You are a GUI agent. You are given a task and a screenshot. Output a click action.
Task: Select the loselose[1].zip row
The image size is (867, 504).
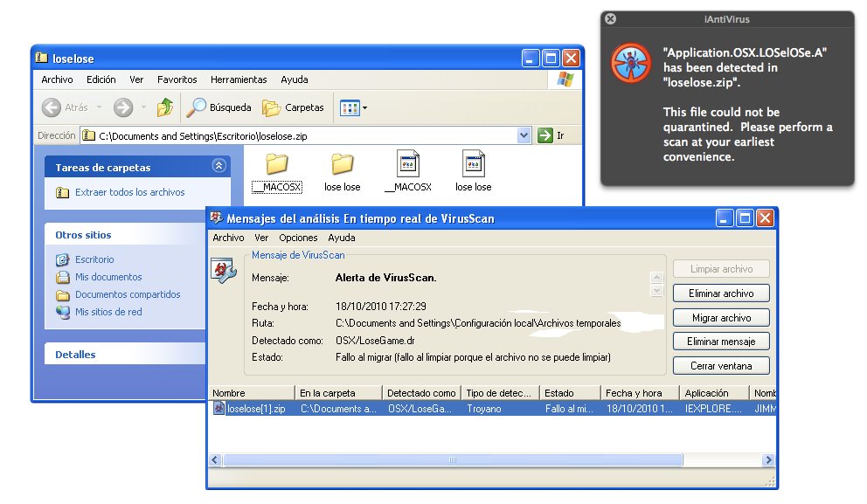pyautogui.click(x=492, y=409)
